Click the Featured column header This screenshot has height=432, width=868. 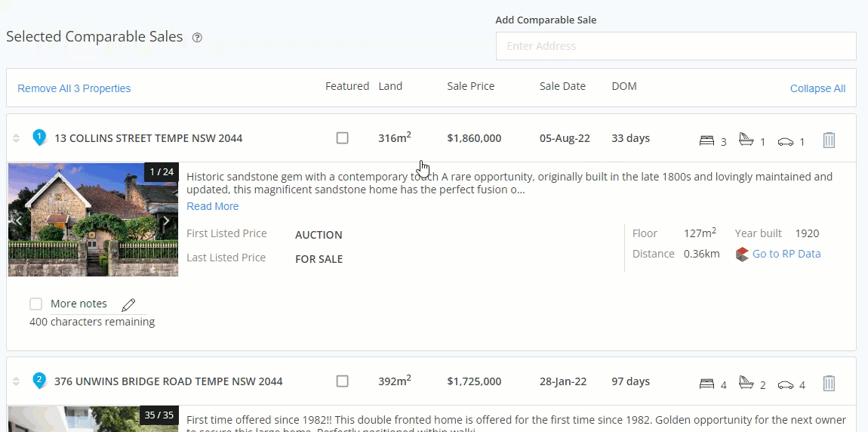tap(347, 86)
